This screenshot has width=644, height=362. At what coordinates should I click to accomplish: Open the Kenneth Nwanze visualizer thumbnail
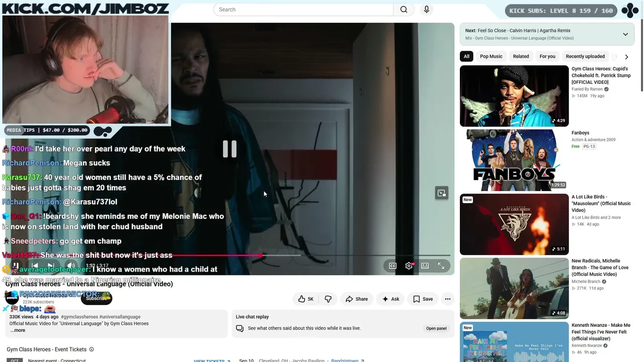514,342
